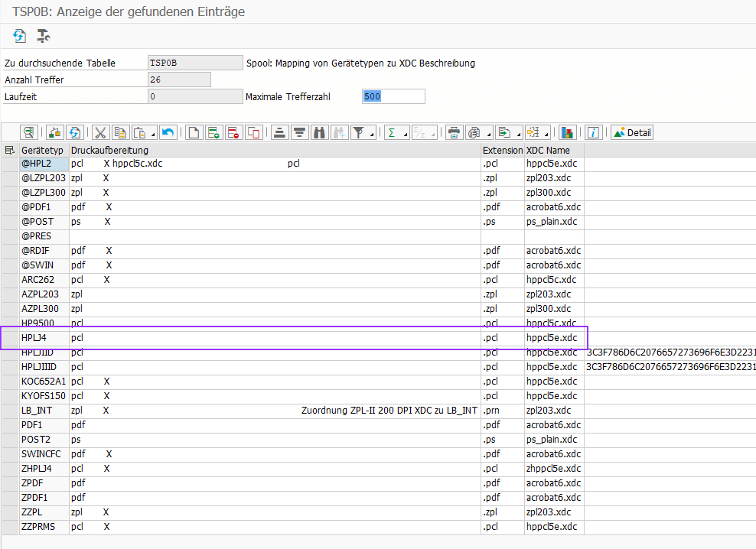Click 'Zuordnung ZPL-II 200 DPI XDC zu LB_INT' text
756x549 pixels.
click(x=389, y=411)
